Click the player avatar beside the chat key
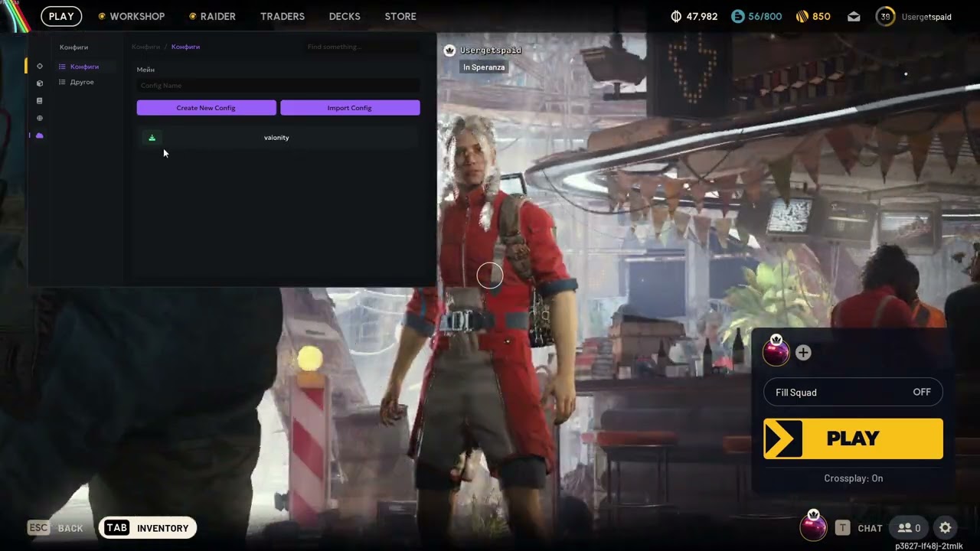This screenshot has width=980, height=551. (813, 527)
